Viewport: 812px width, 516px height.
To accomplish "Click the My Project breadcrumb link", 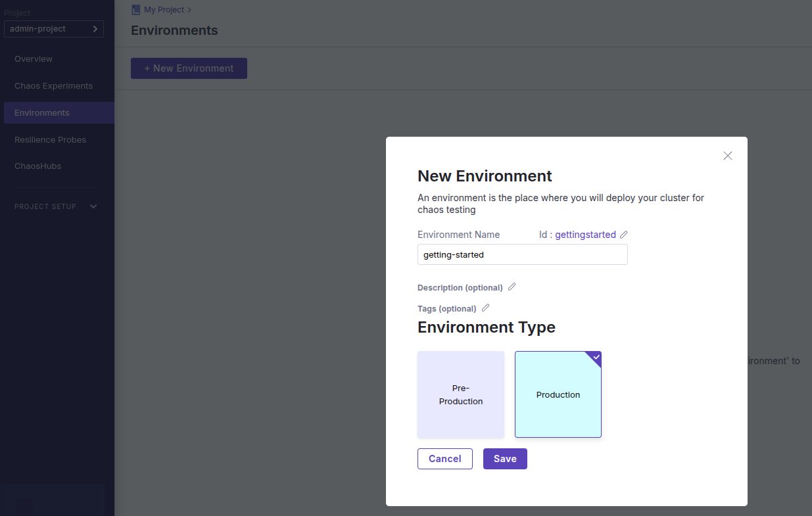I will point(164,10).
